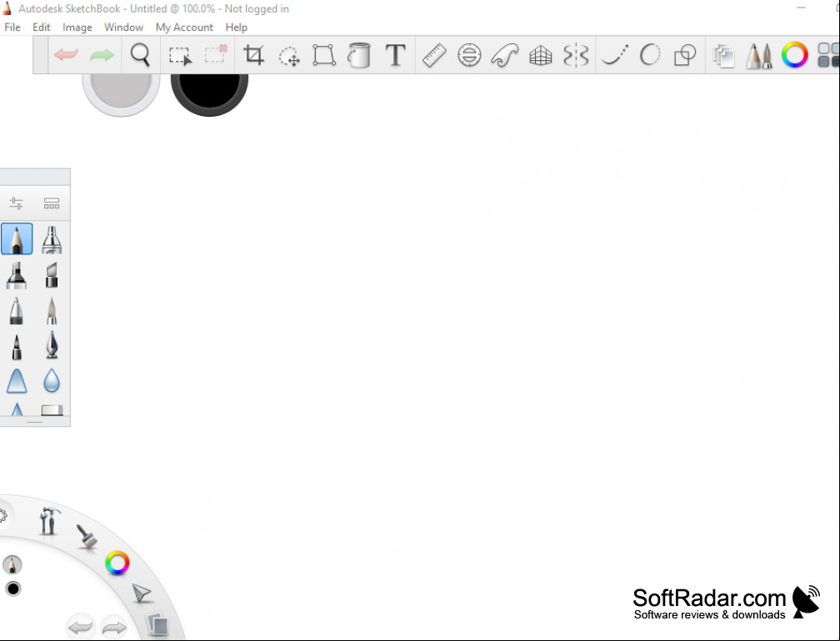The height and width of the screenshot is (641, 840).
Task: Click the gray brush size puck
Action: [121, 94]
